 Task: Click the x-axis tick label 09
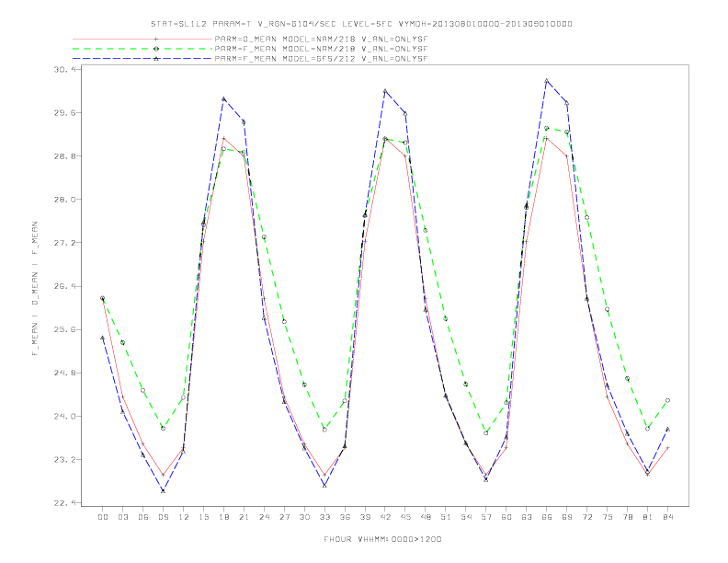click(163, 517)
